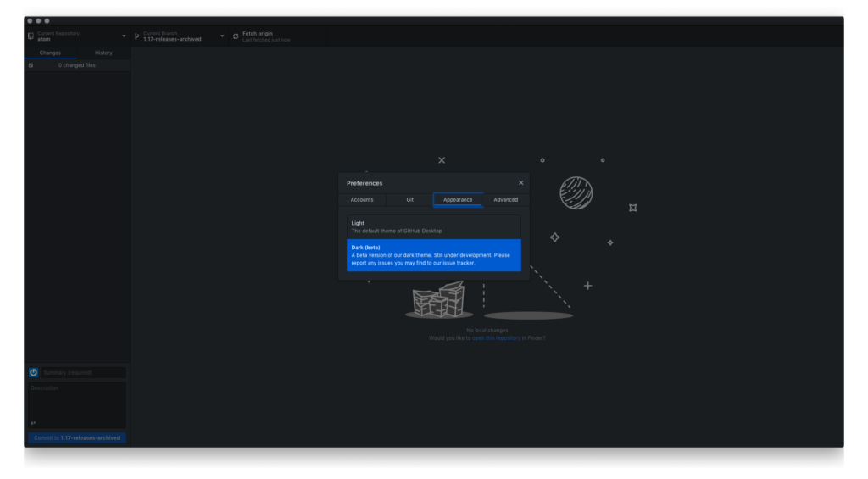Open the Advanced preferences tab
Viewport: 868px width, 479px height.
tap(506, 200)
